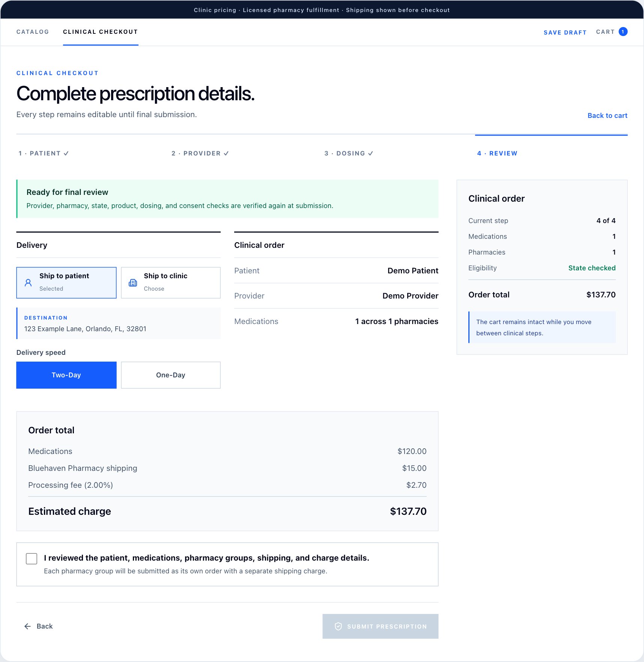Click the sidebar Order total $137.70 value
644x662 pixels.
pyautogui.click(x=601, y=295)
